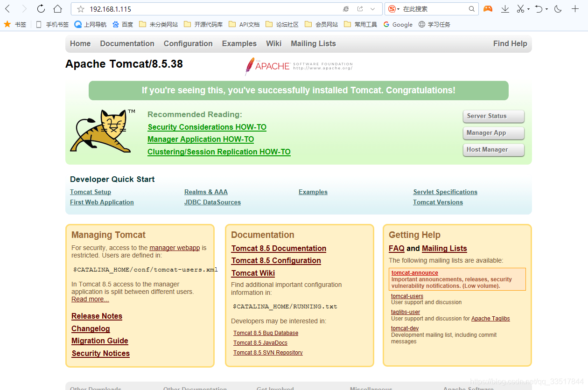Open Clustering/Session Replication HOW-TO link

point(219,152)
